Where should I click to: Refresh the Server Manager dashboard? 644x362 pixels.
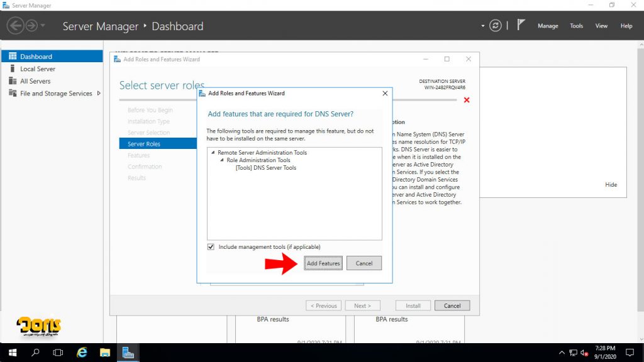[x=496, y=26]
